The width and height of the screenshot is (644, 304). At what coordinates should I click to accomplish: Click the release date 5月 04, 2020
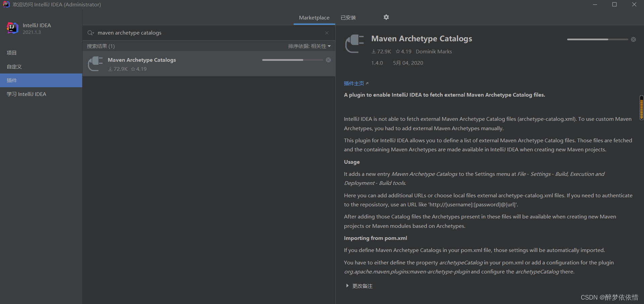coord(408,63)
